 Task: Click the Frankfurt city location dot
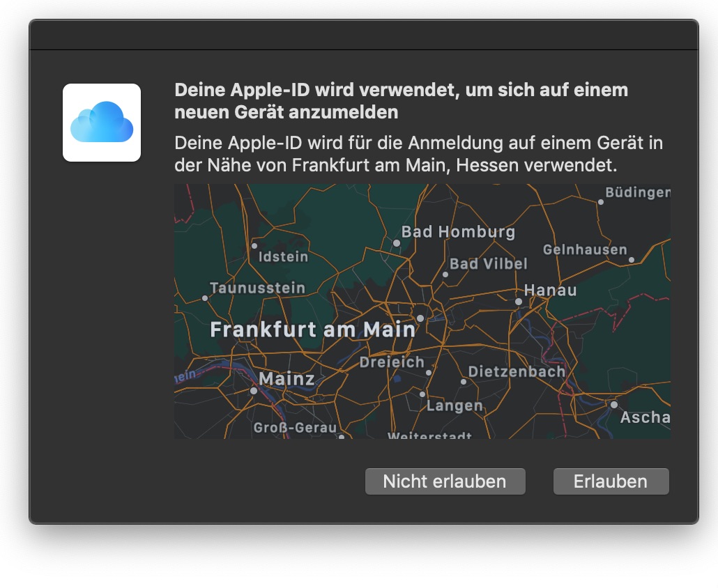click(x=420, y=318)
